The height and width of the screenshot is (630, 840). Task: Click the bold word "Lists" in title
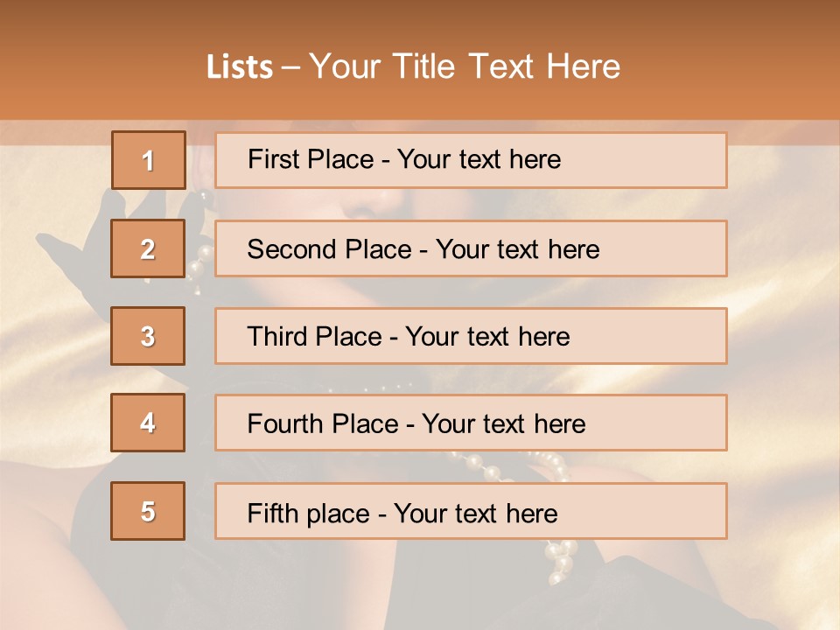tap(239, 67)
